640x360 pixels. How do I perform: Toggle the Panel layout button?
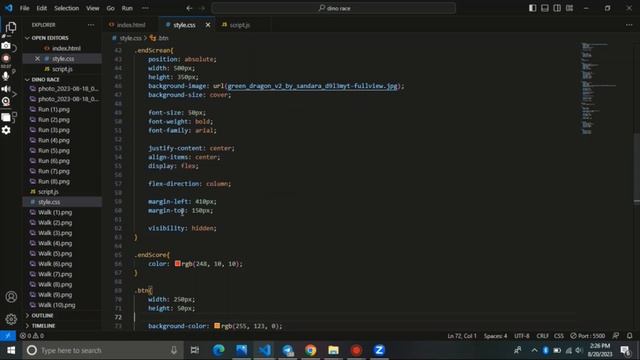[545, 8]
